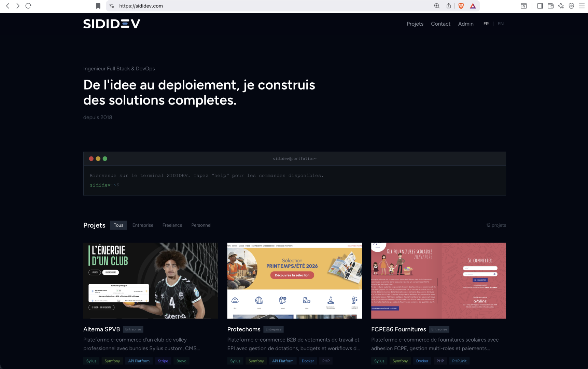Screen dimensions: 588x369
Task: Reload the page with the refresh icon
Action: tap(28, 6)
